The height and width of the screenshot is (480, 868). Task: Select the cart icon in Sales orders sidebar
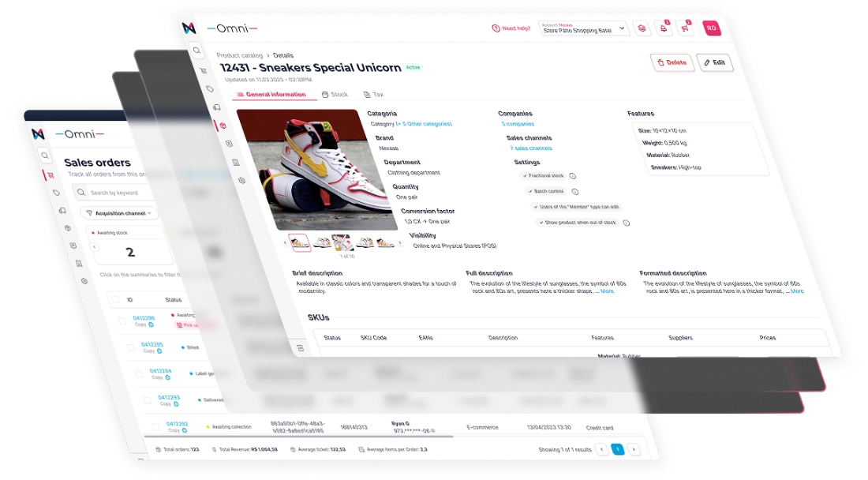point(50,175)
